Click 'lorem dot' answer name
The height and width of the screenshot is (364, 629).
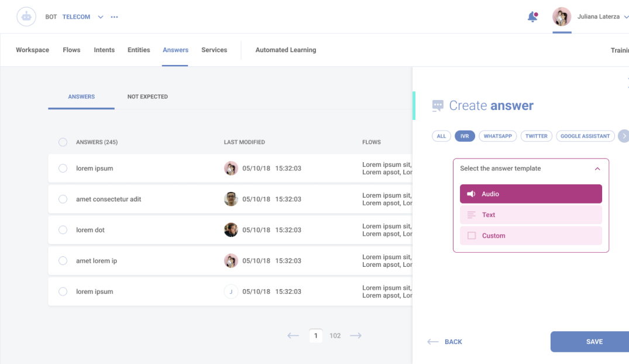[90, 230]
